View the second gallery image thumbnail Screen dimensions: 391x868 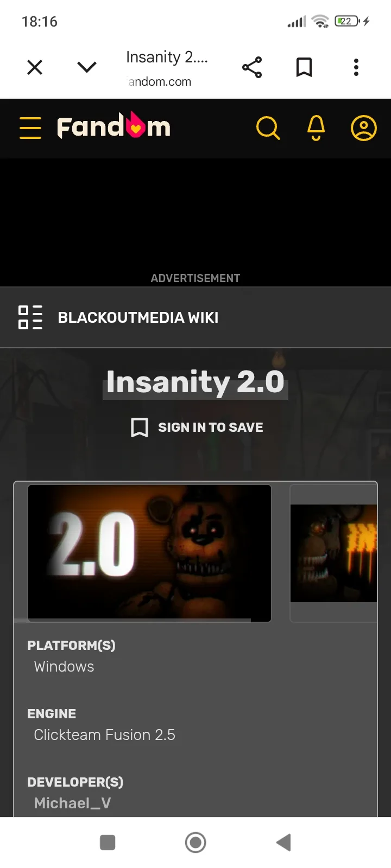(x=333, y=553)
